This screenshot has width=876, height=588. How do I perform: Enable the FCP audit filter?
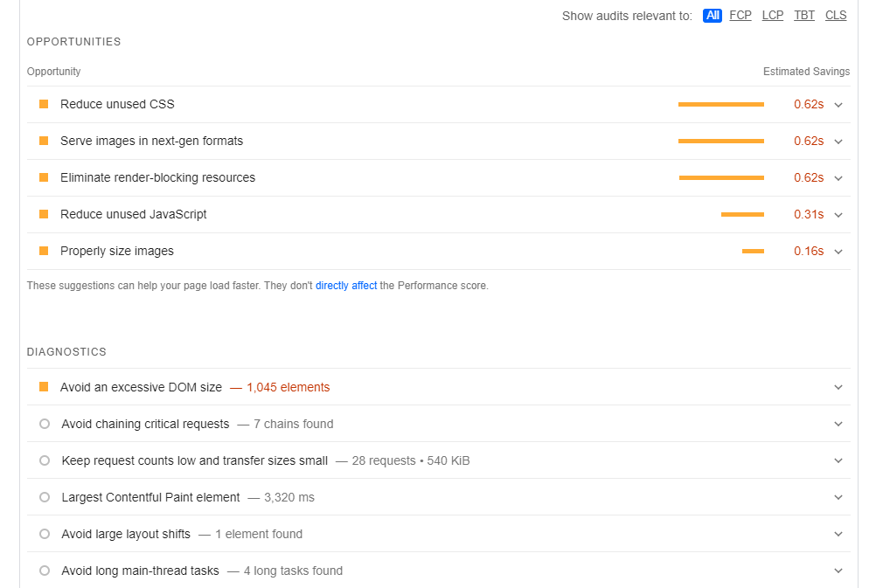(x=740, y=15)
